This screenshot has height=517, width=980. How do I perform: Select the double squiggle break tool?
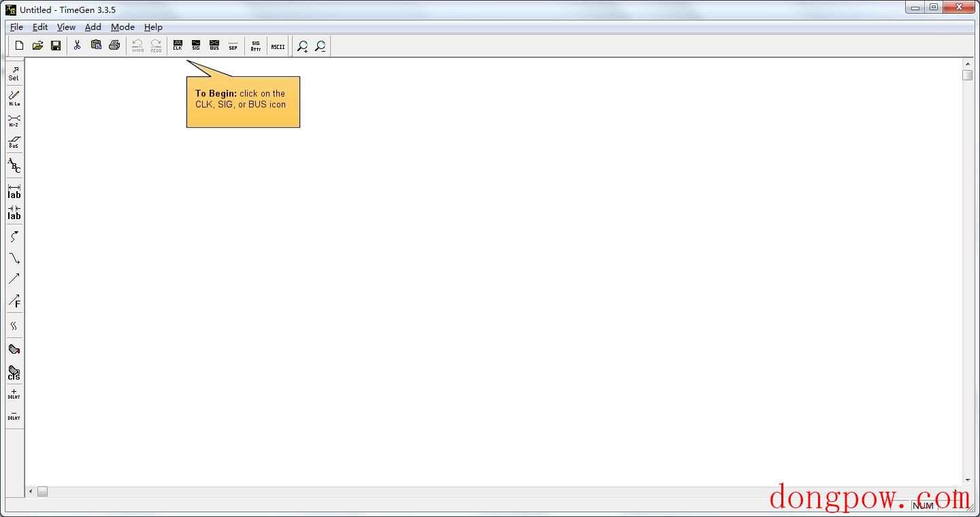point(14,325)
